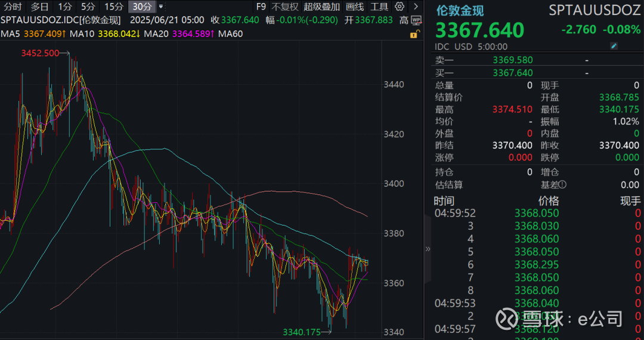The width and height of the screenshot is (644, 340).
Task: Select the 5分 chart period
Action: 88,7
